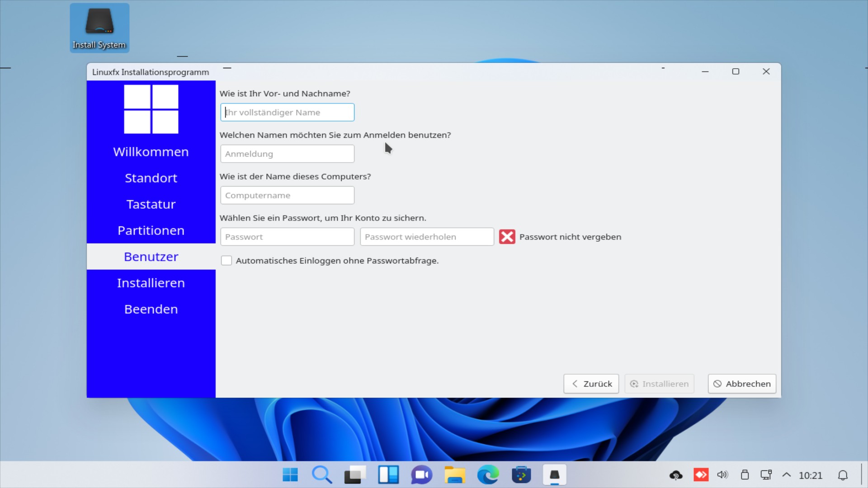Select the Partitionen step in the sidebar
This screenshot has width=868, height=488.
[151, 230]
